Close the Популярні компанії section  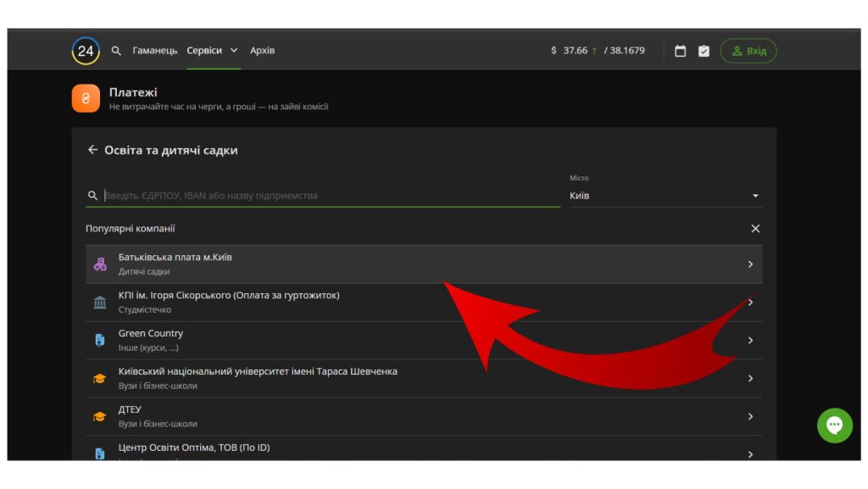(755, 229)
